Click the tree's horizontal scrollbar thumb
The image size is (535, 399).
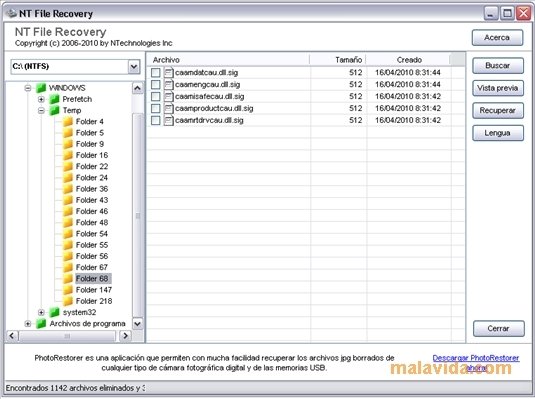[x=67, y=336]
